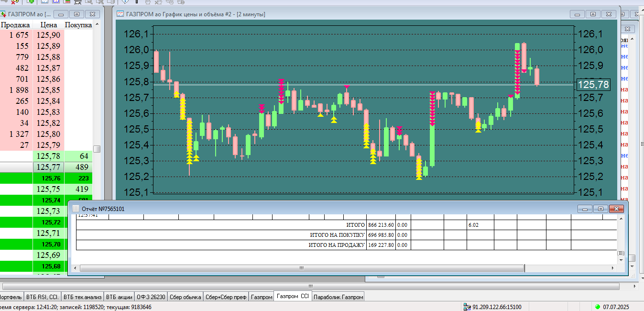Select bid price 125,71 row

pos(48,233)
